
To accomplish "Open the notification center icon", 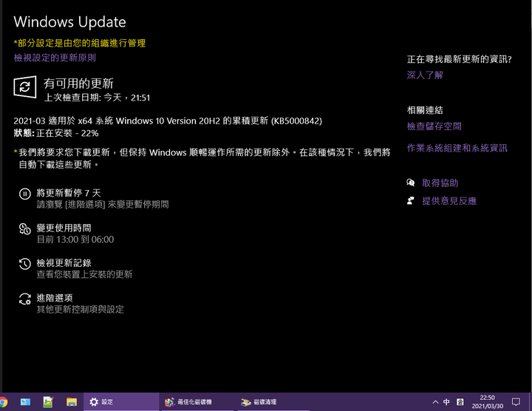I will (516, 402).
